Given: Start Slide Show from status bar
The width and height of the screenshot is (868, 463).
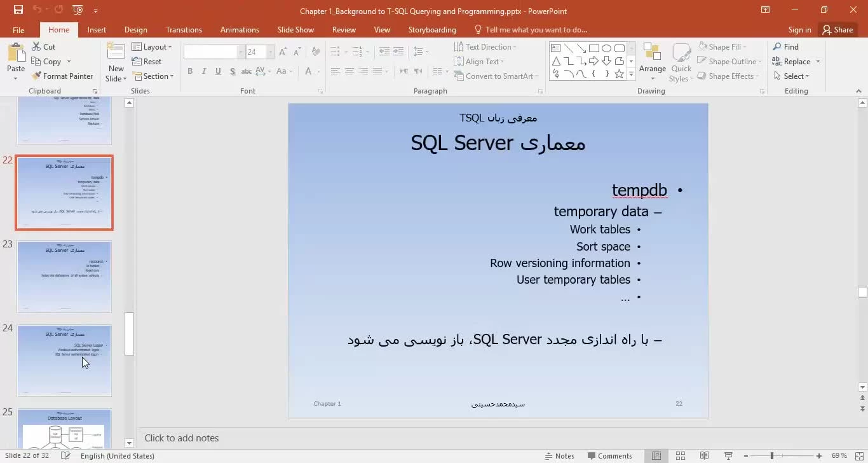Looking at the screenshot, I should [728, 455].
